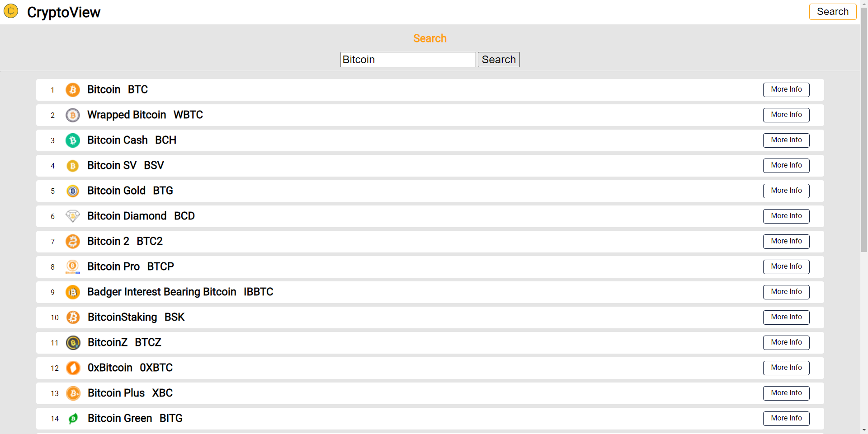Open More Info for Bitcoin Diamond

tap(786, 216)
